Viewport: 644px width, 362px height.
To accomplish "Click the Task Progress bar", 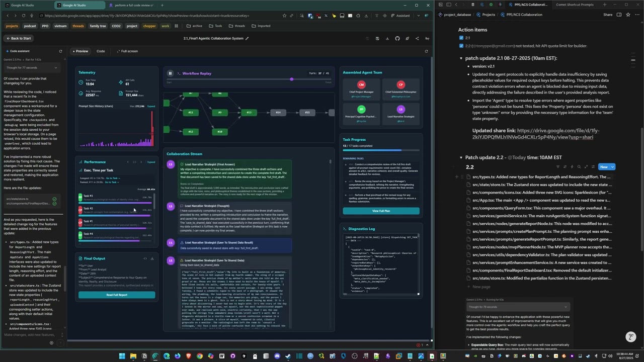I will (381, 150).
